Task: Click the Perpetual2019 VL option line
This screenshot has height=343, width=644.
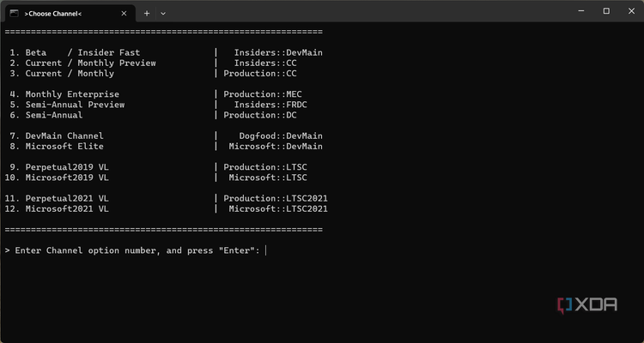Action: point(158,167)
